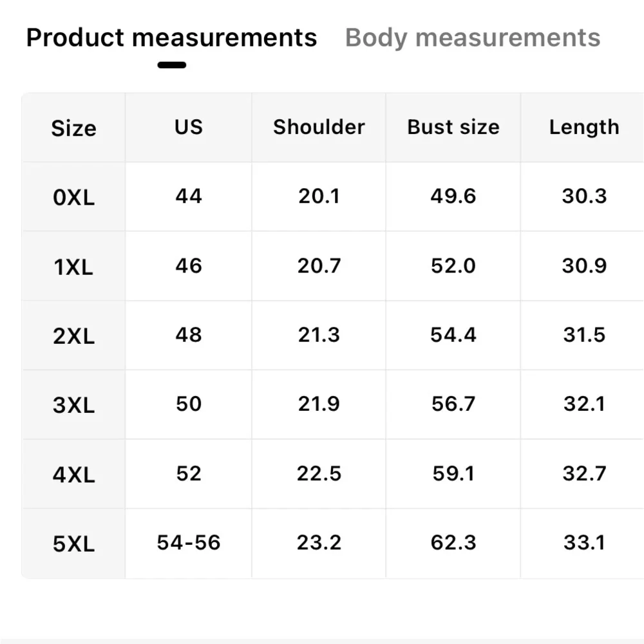Click the Length column header

(x=583, y=127)
